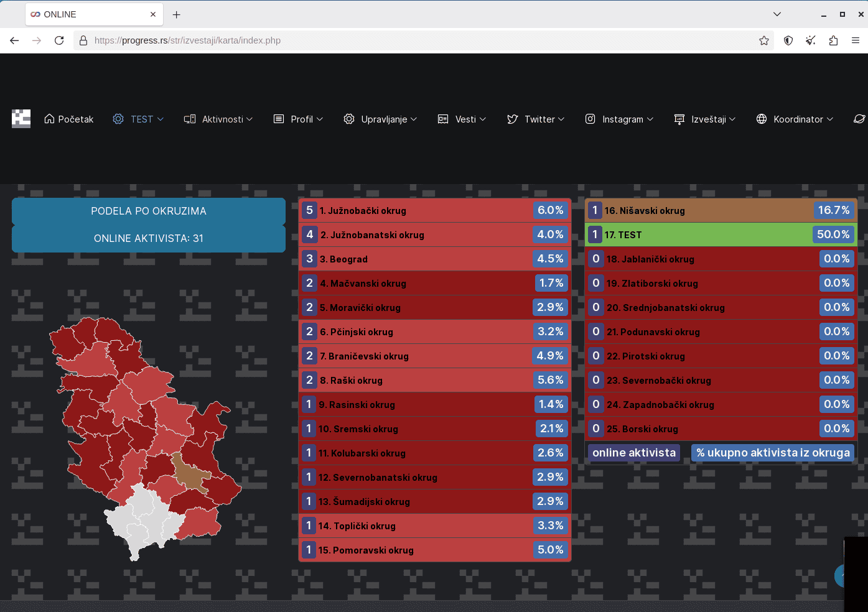Select the 25. Borski okrug row
Image resolution: width=868 pixels, height=612 pixels.
pyautogui.click(x=721, y=429)
